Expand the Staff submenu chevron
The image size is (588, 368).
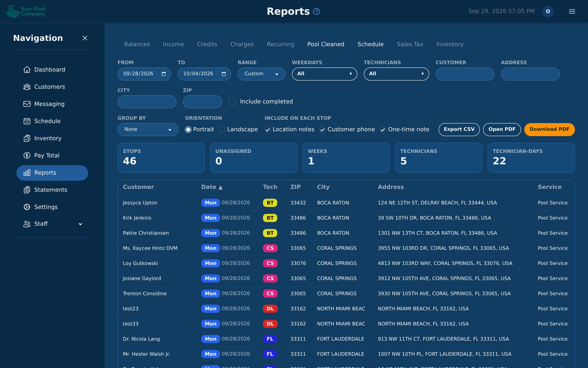coord(80,224)
